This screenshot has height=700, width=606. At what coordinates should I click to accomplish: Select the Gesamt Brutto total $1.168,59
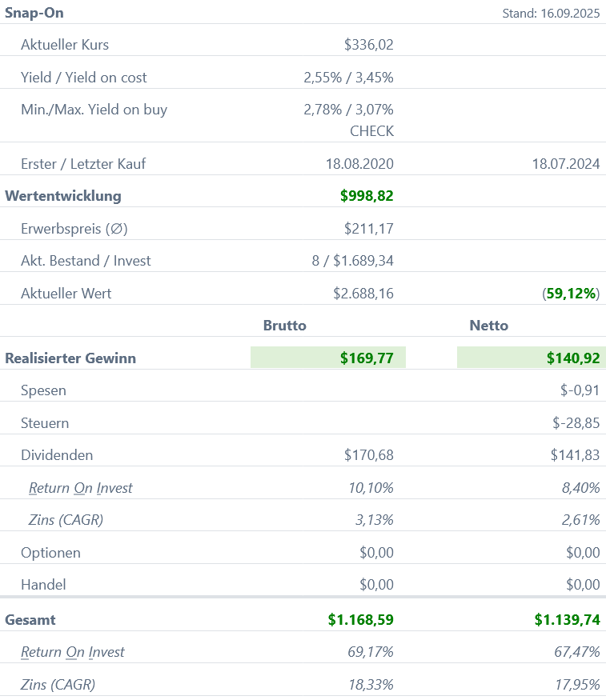coord(360,620)
